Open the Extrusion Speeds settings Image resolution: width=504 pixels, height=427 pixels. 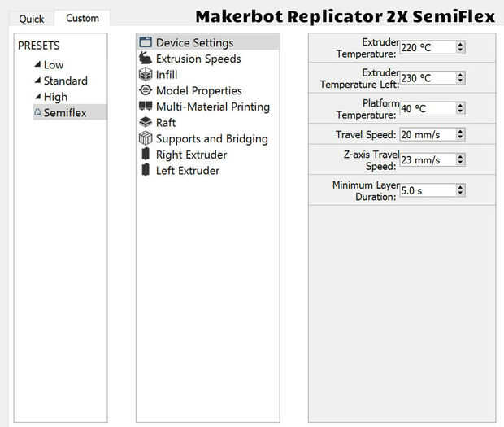[198, 59]
